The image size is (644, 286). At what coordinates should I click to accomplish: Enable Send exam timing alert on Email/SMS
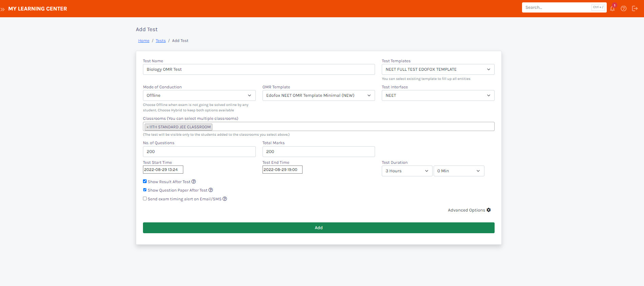click(145, 199)
